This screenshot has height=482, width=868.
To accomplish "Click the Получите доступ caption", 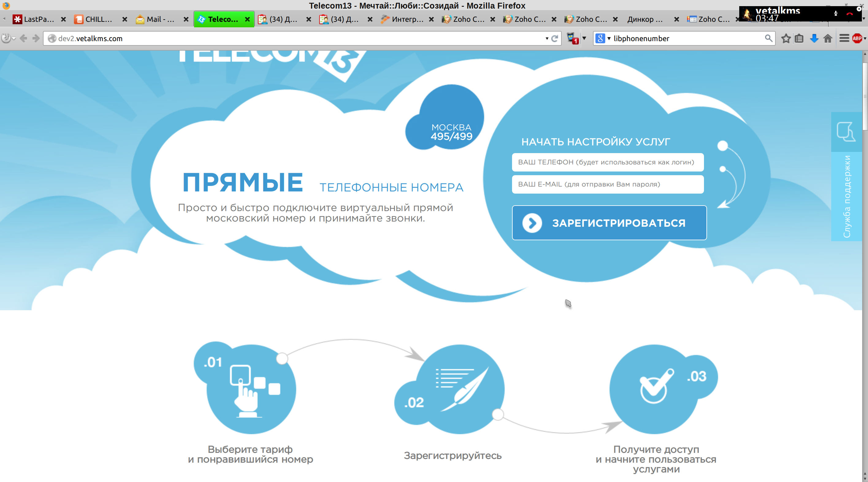I will pos(656,459).
